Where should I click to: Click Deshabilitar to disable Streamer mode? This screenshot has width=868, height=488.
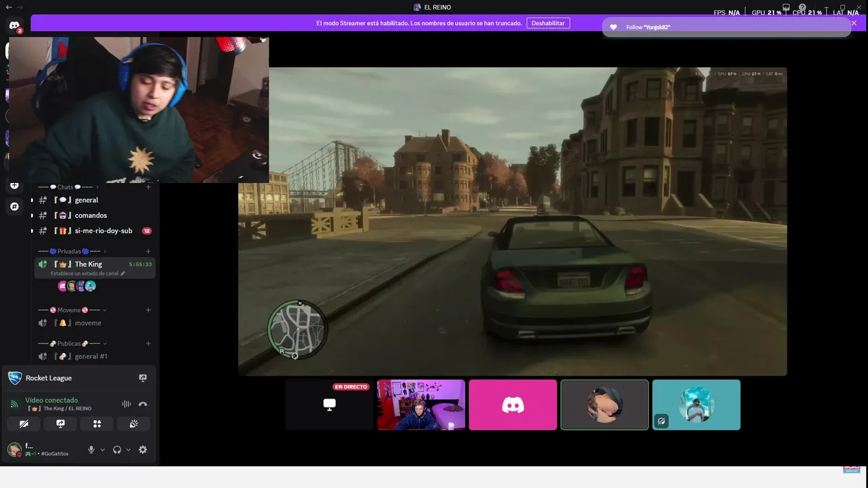coord(548,23)
